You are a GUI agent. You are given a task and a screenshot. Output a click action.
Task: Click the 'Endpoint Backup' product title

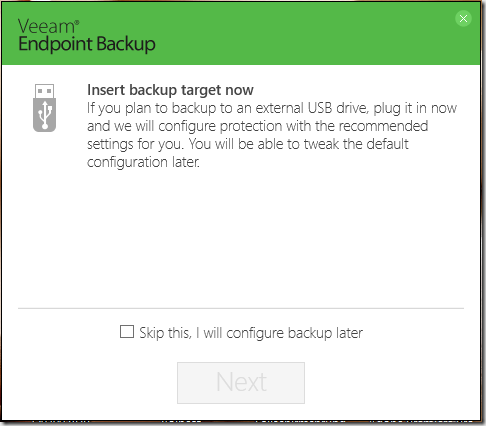87,45
